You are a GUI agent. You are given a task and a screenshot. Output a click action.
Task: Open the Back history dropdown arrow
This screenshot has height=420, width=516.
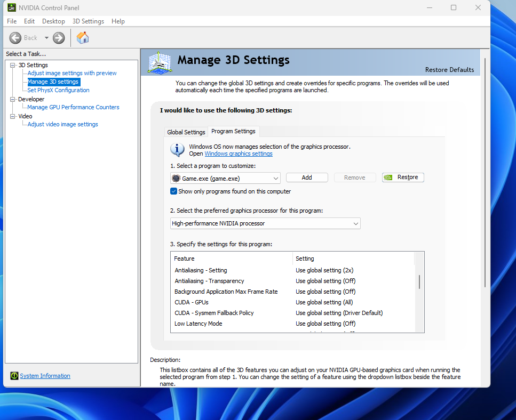[x=46, y=38]
